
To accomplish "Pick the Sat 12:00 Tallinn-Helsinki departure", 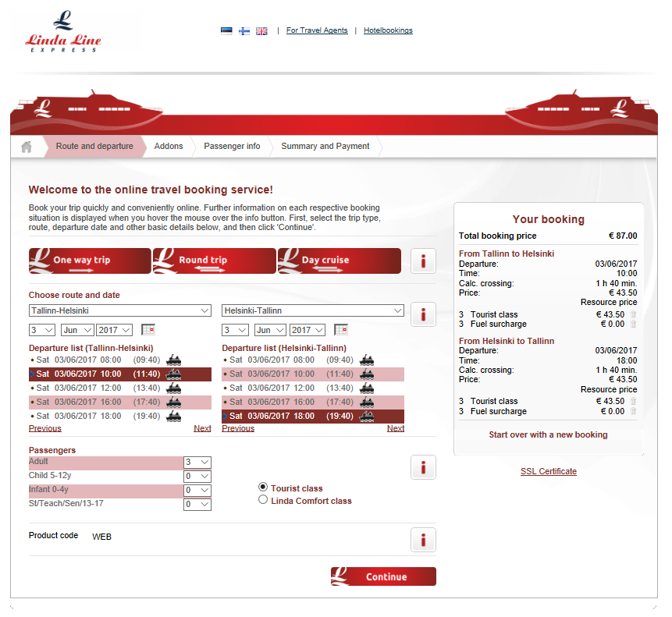I will pyautogui.click(x=120, y=388).
